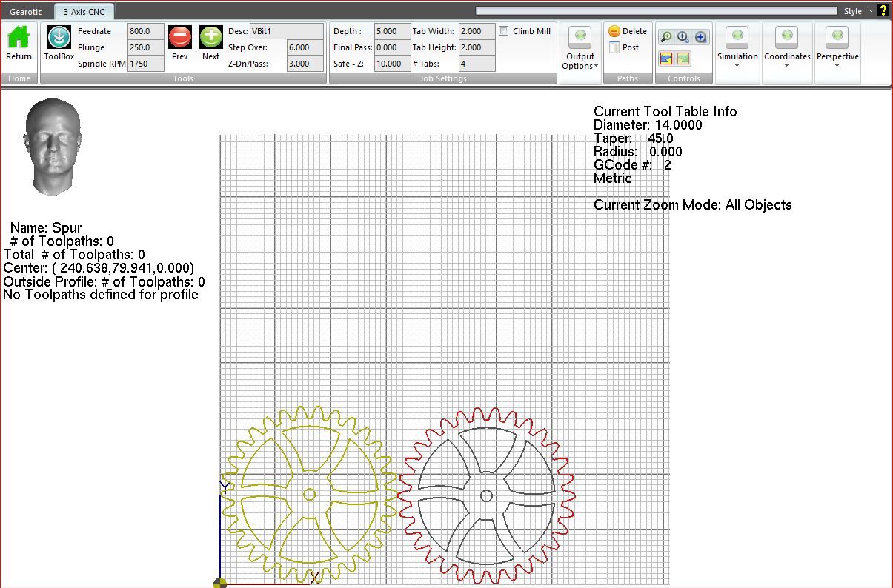Click the Safe - Z value field
893x588 pixels.
pos(393,64)
